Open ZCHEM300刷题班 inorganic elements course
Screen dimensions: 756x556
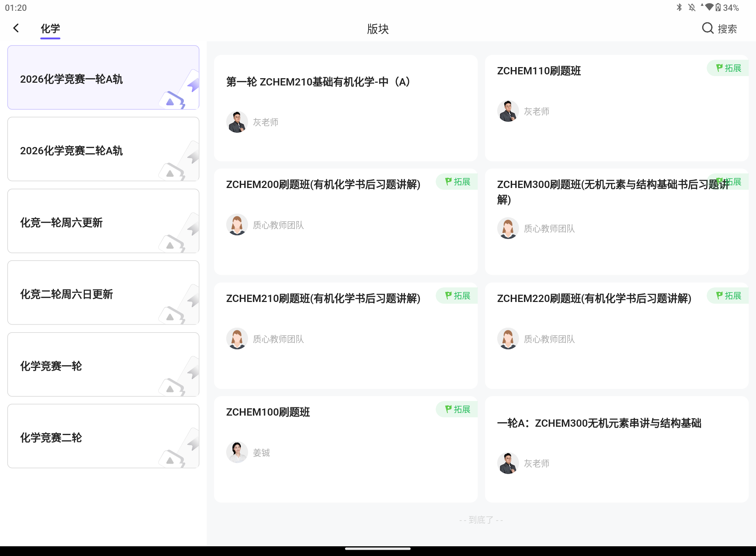tap(617, 222)
